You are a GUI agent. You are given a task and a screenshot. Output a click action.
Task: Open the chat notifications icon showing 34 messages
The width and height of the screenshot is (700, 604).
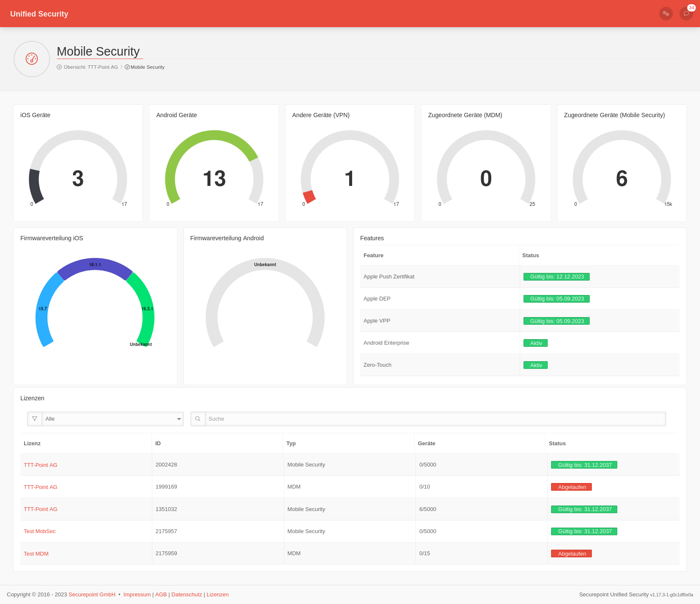[x=686, y=14]
